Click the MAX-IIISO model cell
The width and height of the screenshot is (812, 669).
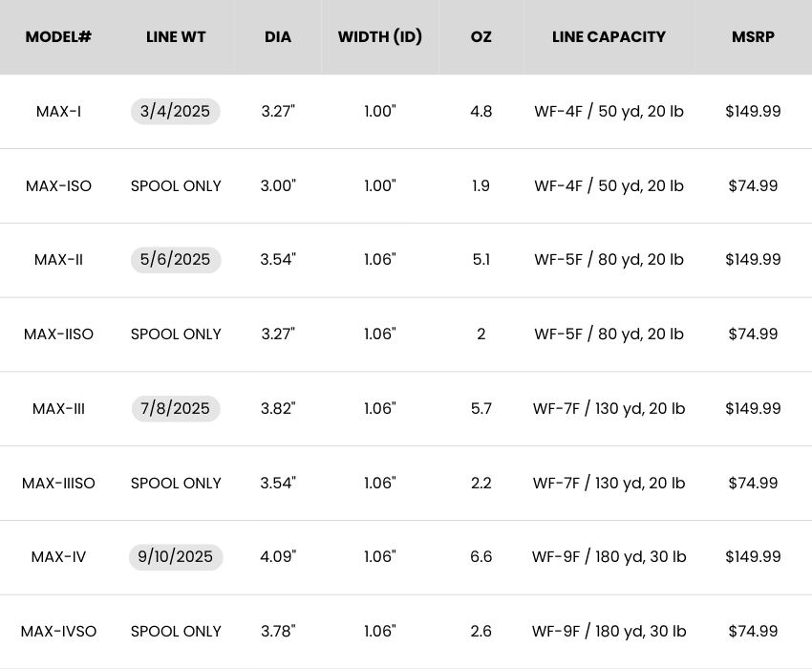(58, 484)
